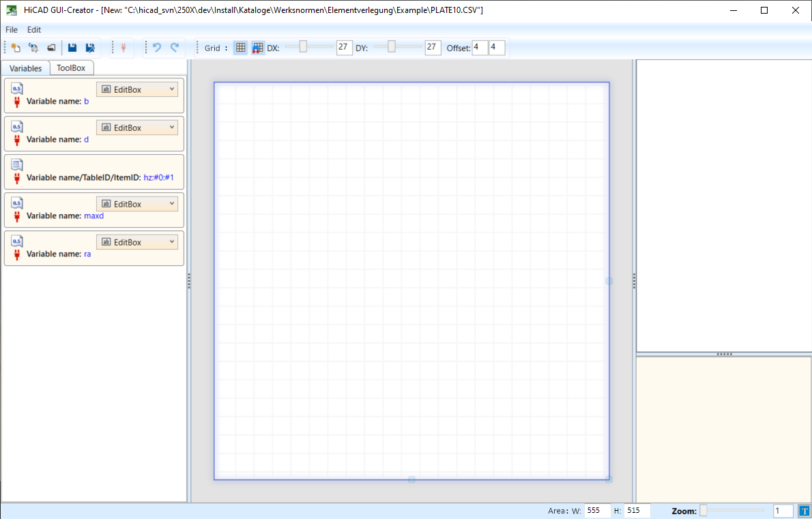Click the Zoom slider handle
The height and width of the screenshot is (519, 812).
point(704,510)
